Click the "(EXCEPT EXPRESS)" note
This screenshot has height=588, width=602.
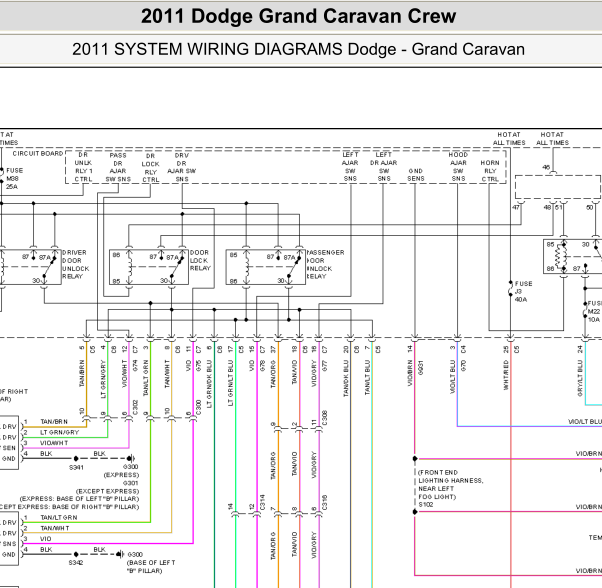(x=108, y=491)
